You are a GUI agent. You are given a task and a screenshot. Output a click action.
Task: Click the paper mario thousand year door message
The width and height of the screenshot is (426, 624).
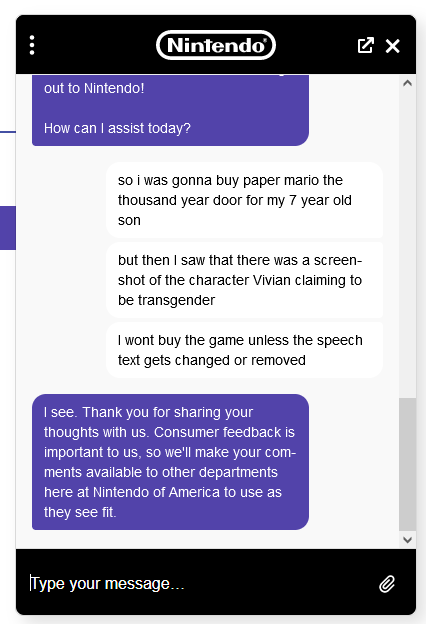pyautogui.click(x=244, y=200)
